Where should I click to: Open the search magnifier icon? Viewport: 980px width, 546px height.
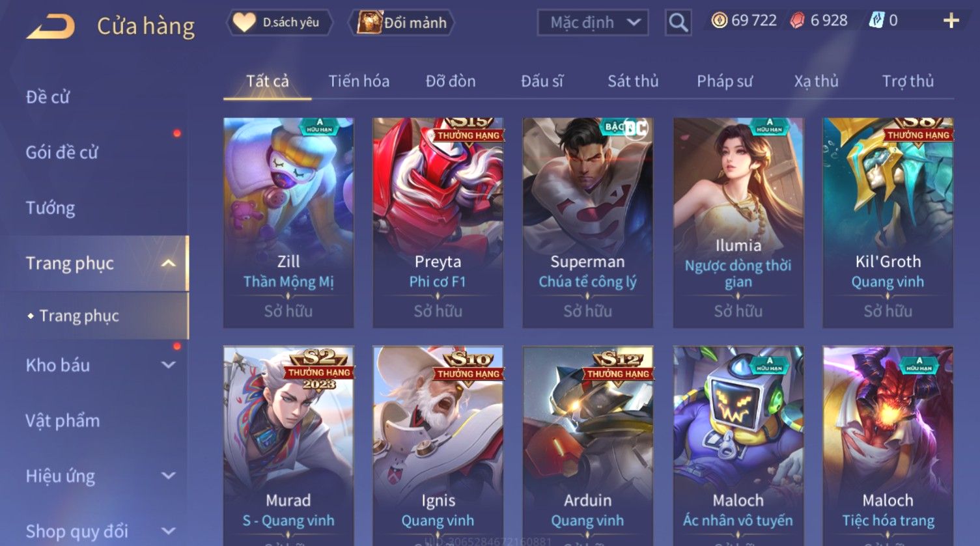coord(678,23)
